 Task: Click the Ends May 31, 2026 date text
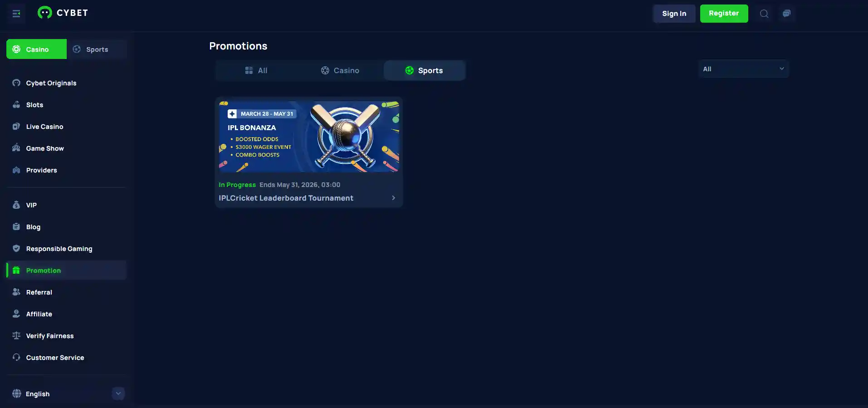coord(300,185)
